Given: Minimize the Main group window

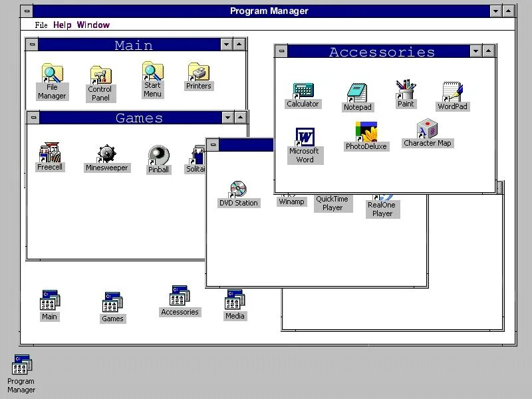Looking at the screenshot, I should click(x=226, y=44).
